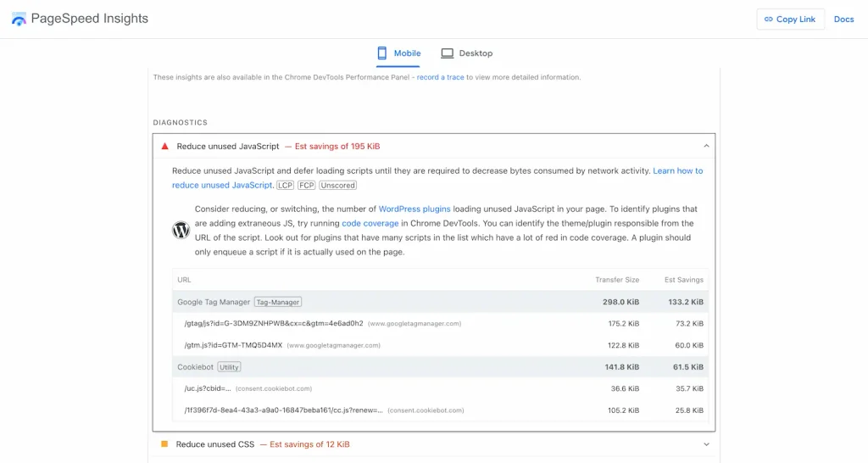This screenshot has width=868, height=463.
Task: Click the orange square icon beside unused CSS
Action: 164,444
